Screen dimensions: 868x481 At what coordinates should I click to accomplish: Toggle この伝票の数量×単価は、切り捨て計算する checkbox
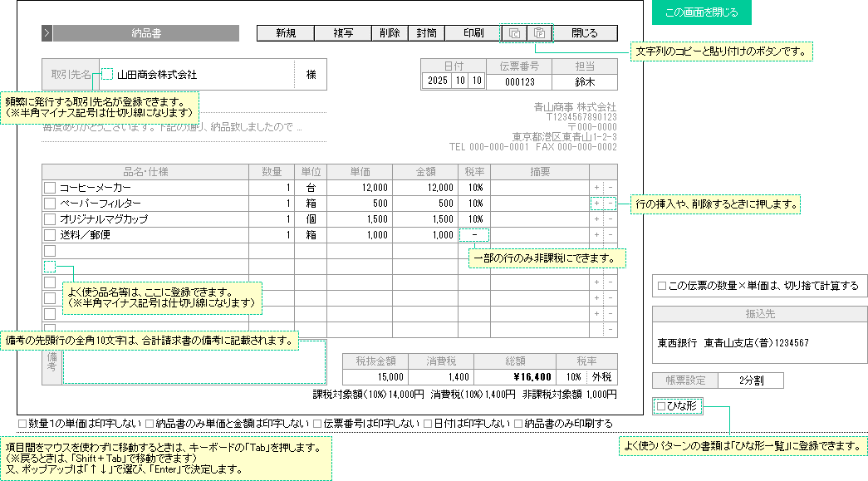point(661,286)
